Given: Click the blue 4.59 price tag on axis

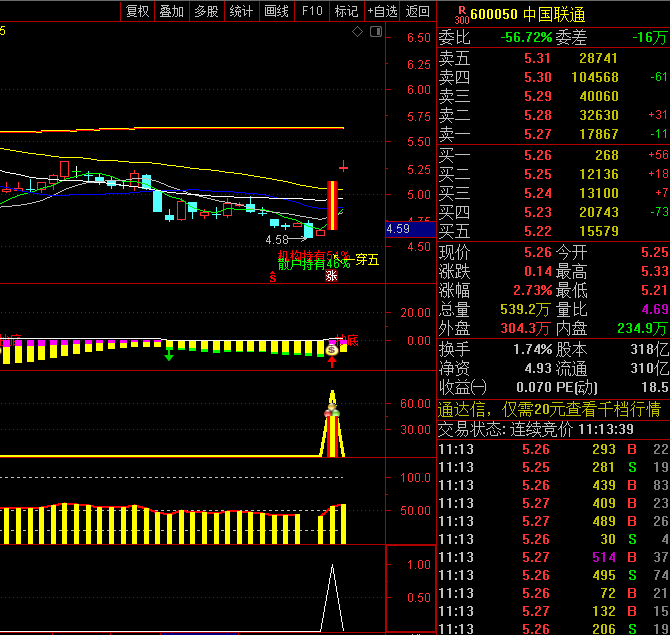Looking at the screenshot, I should tap(411, 229).
